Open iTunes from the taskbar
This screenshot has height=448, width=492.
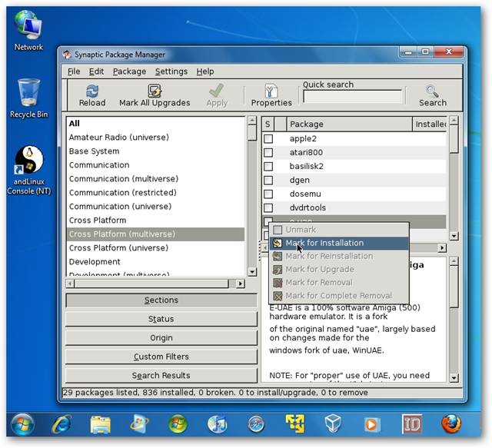coord(217,425)
